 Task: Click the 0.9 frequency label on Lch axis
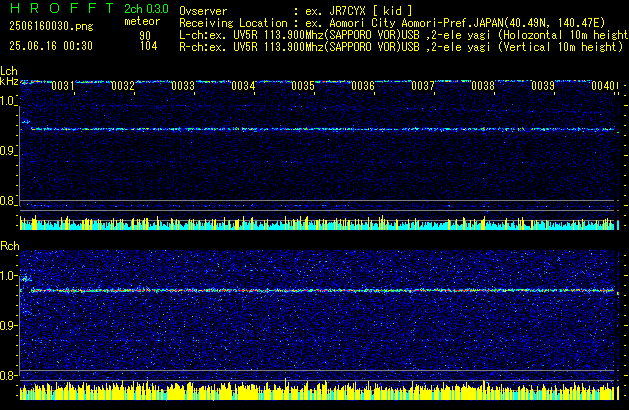click(8, 151)
